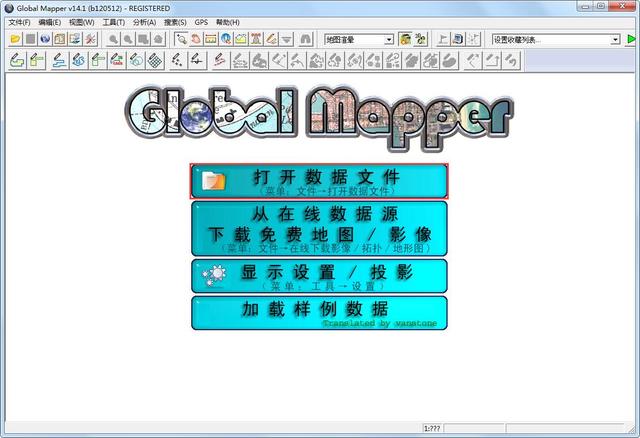This screenshot has height=438, width=640.
Task: Select the create point dots pencil icon
Action: tap(177, 60)
